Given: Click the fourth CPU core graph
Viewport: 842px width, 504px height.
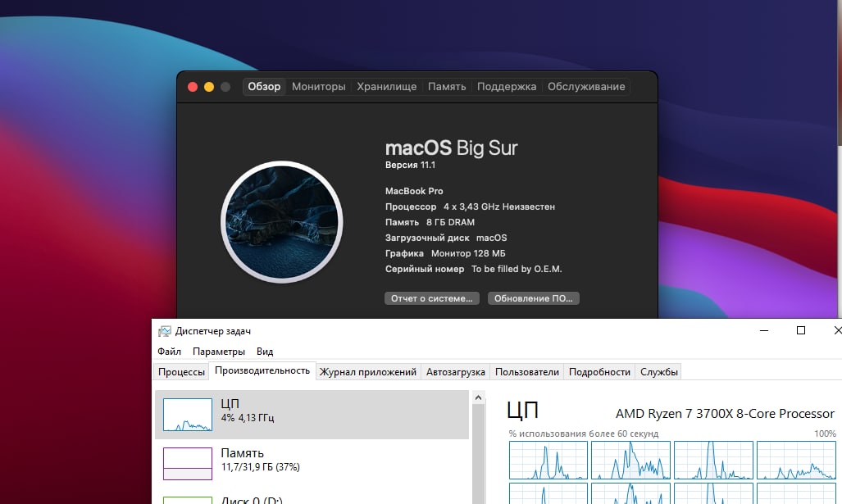Looking at the screenshot, I should [x=796, y=460].
